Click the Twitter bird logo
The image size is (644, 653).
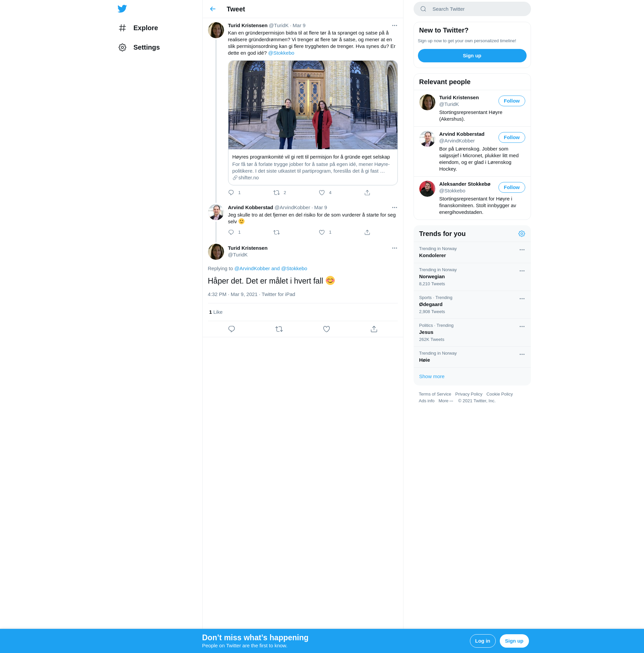click(122, 9)
